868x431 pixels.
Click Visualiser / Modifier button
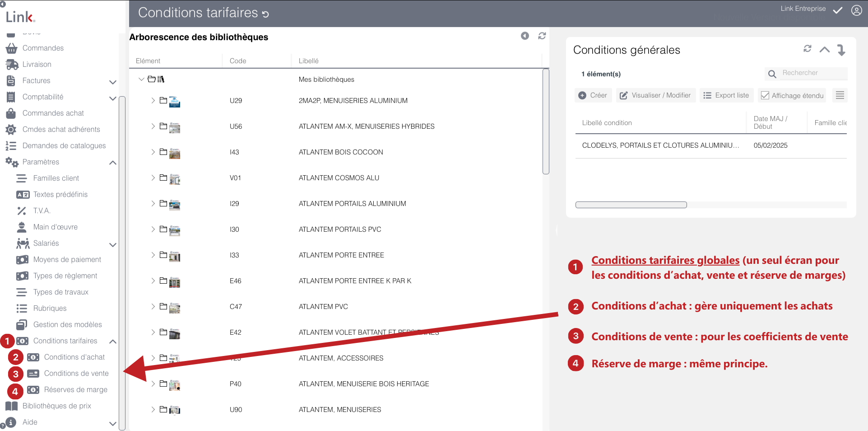[655, 95]
